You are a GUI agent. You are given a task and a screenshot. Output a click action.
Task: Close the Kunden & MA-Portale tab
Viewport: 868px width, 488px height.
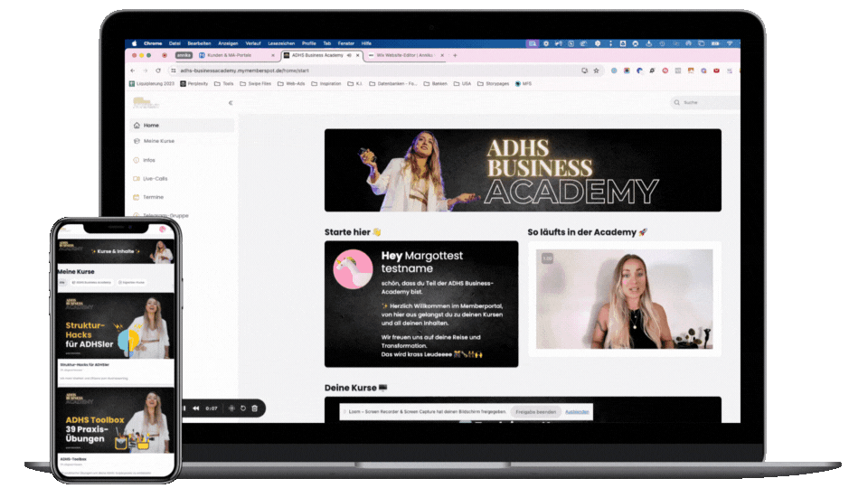[273, 55]
